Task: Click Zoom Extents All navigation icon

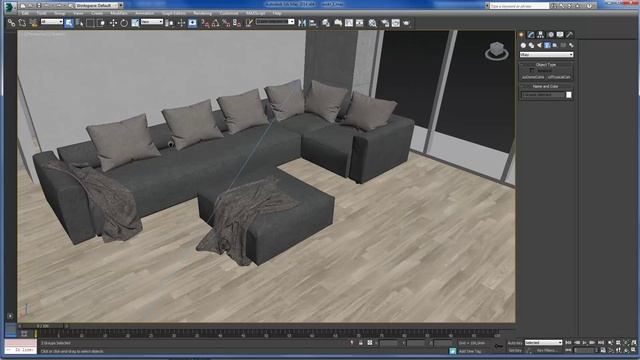Action: 633,343
